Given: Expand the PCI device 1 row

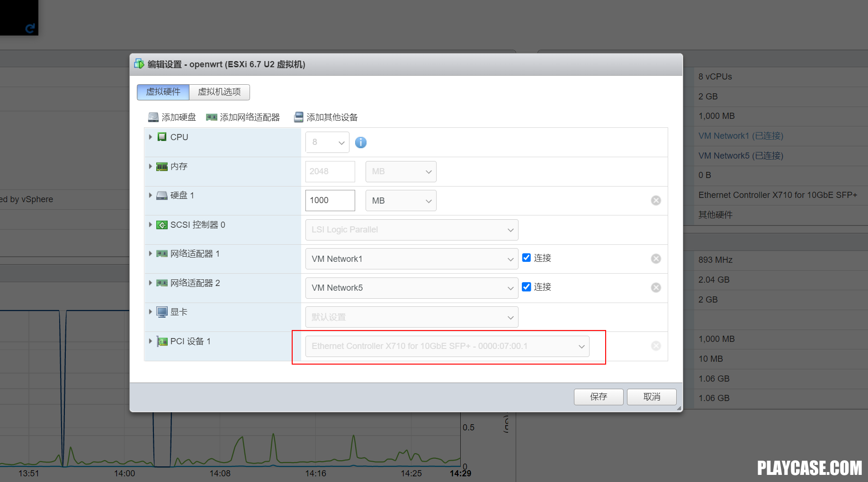Looking at the screenshot, I should tap(151, 341).
